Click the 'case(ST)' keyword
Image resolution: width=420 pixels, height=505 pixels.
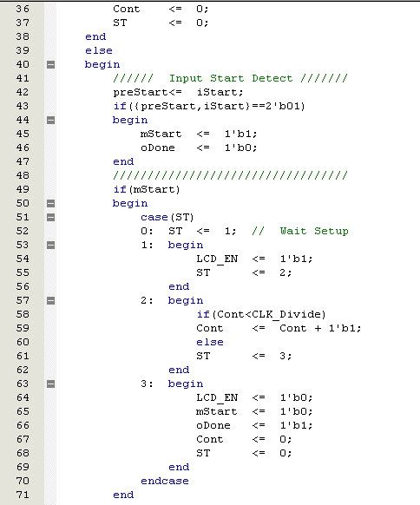click(167, 218)
